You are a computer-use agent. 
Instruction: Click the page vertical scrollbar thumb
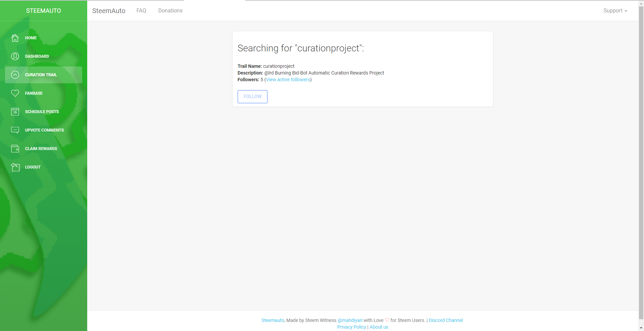[x=641, y=163]
